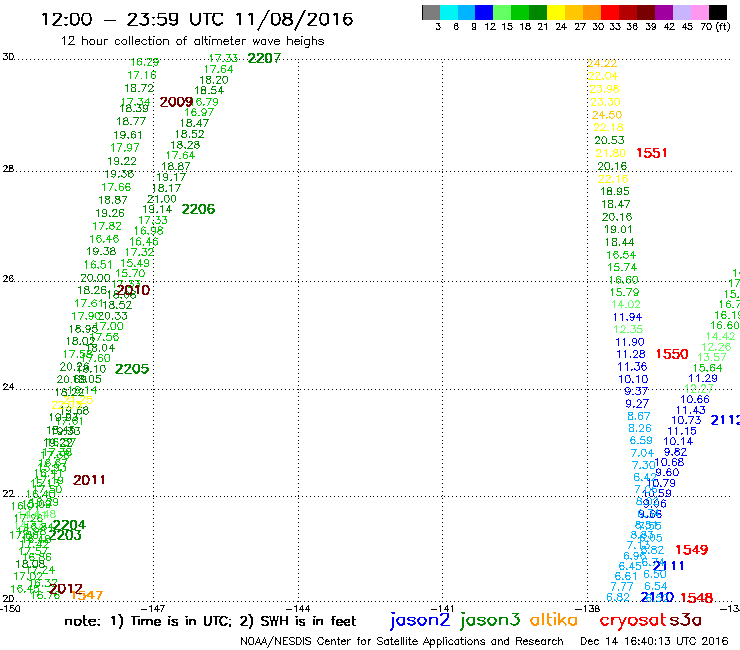
Task: Click the 18.95 wave height value
Action: [x=615, y=192]
